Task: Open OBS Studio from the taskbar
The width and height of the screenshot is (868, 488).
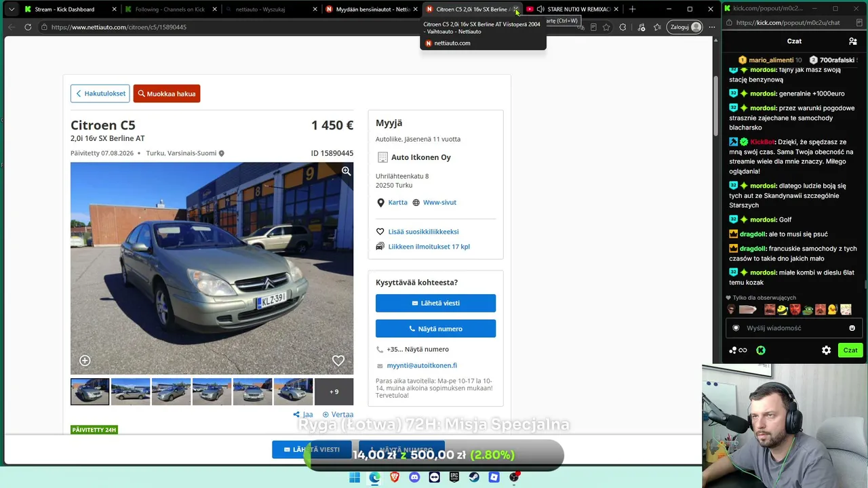Action: [515, 477]
